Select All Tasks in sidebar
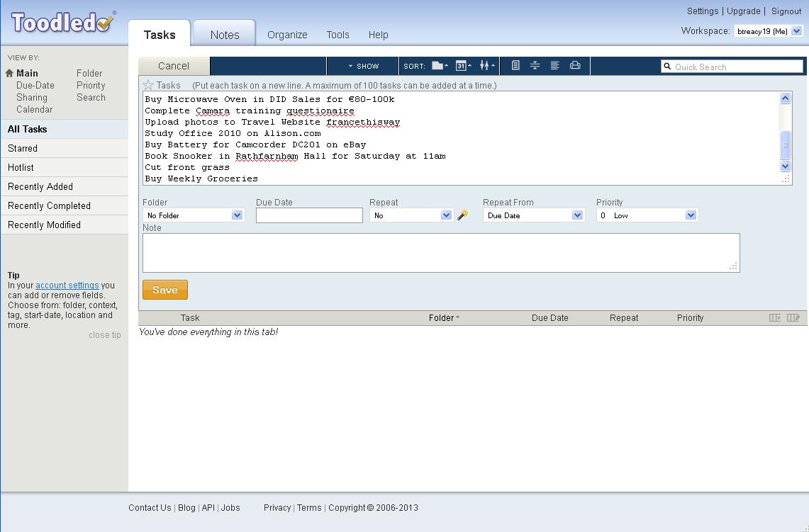809x532 pixels. (65, 129)
